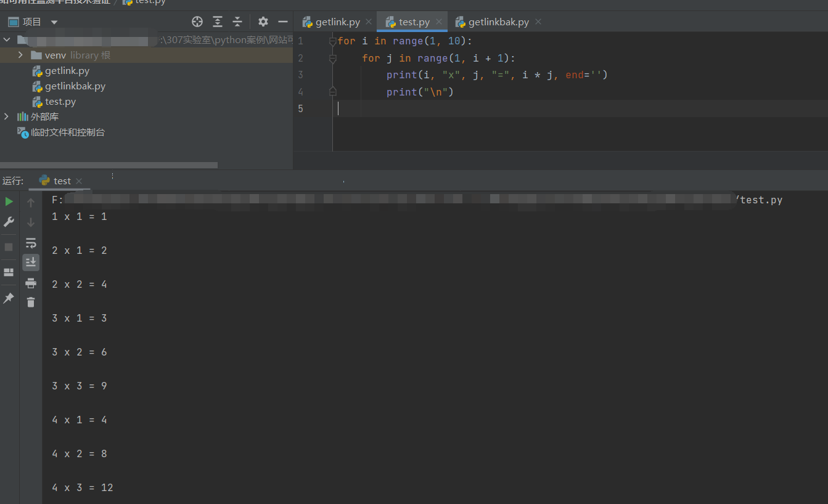828x504 pixels.
Task: Toggle soft-wrap in console output
Action: point(31,243)
